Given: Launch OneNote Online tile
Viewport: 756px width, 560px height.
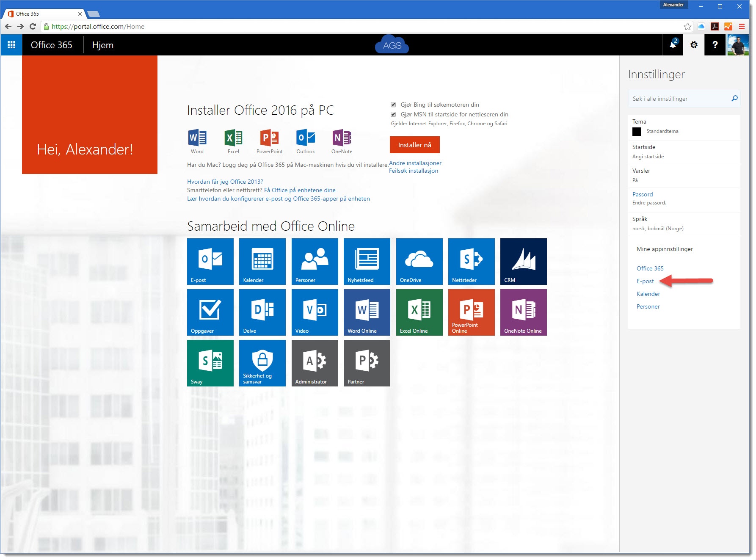Looking at the screenshot, I should pyautogui.click(x=524, y=312).
